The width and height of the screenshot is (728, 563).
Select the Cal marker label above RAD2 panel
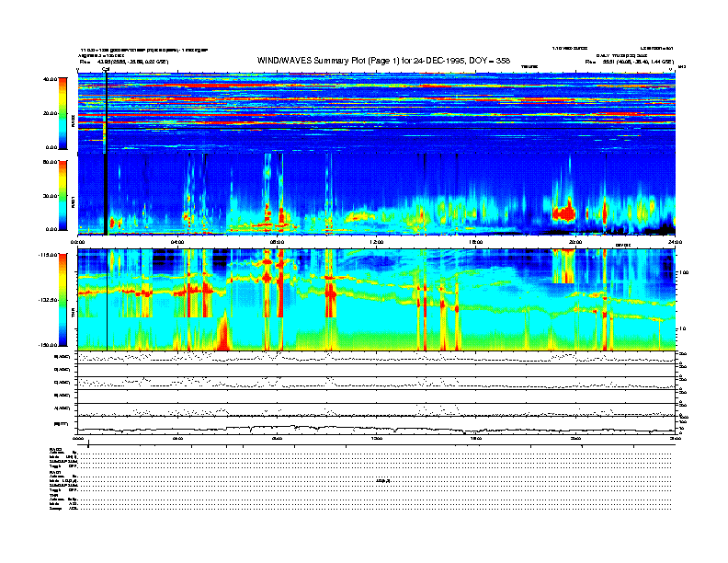coord(106,68)
